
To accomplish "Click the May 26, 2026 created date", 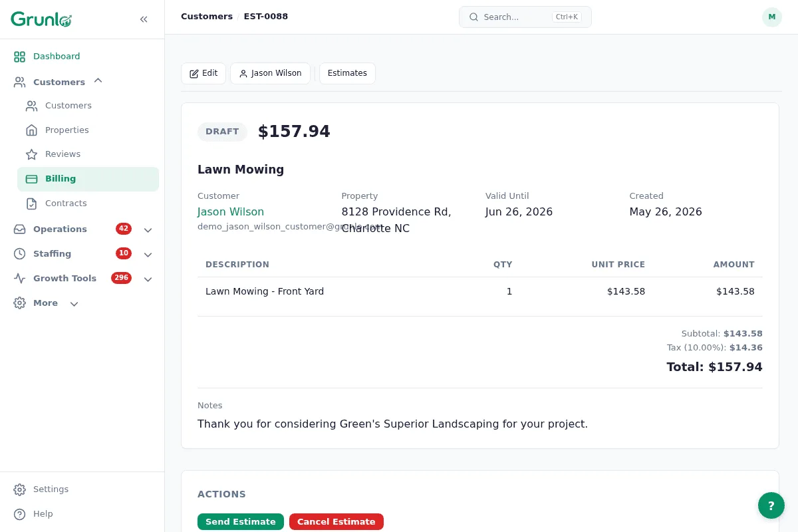I will tap(666, 212).
